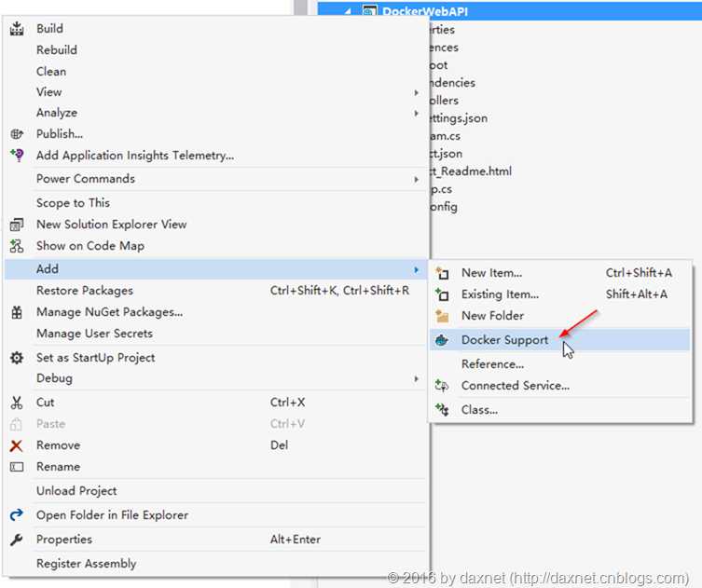Click the Cut scissors icon
The height and width of the screenshot is (588, 702).
point(17,403)
